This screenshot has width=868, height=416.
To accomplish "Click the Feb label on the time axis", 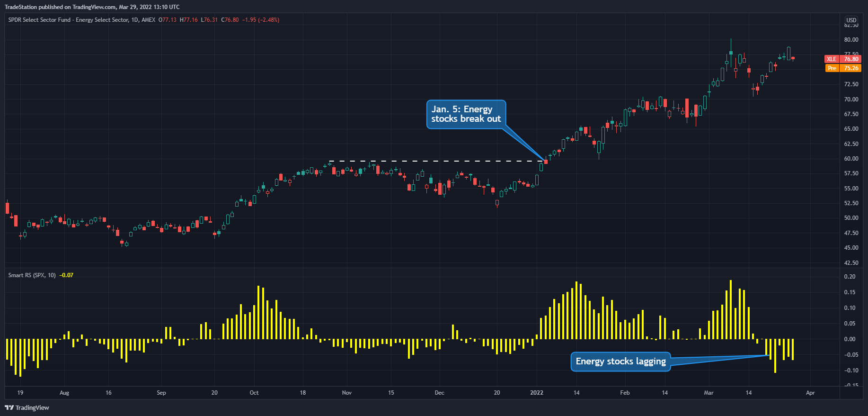I will [x=625, y=393].
